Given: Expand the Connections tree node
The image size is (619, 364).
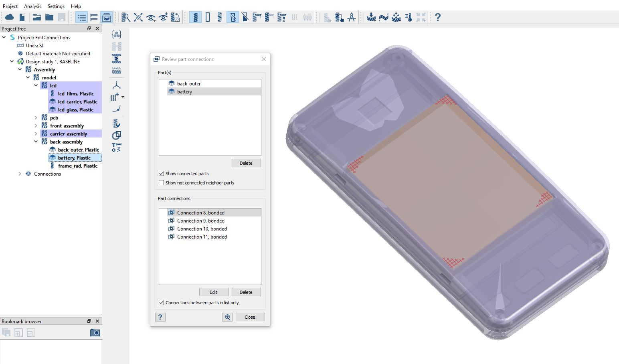Looking at the screenshot, I should tap(20, 174).
